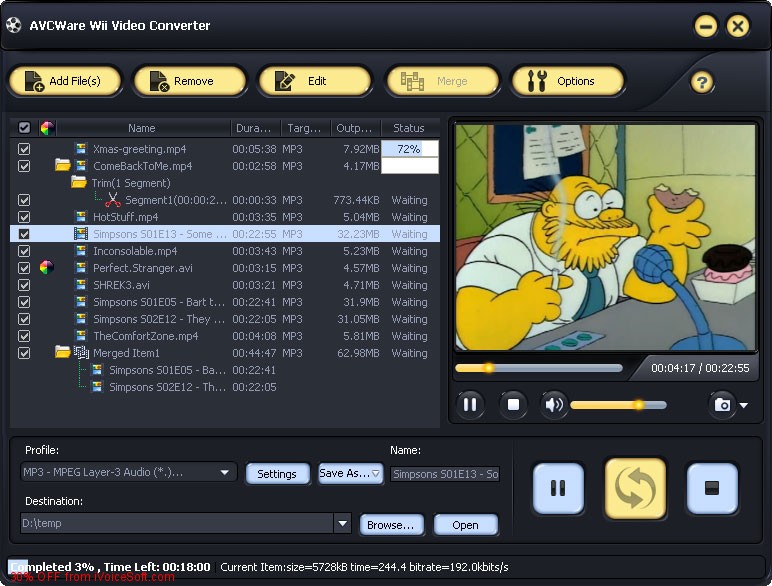Open the Profile dropdown list
Viewport: 772px width, 586px height.
(225, 472)
